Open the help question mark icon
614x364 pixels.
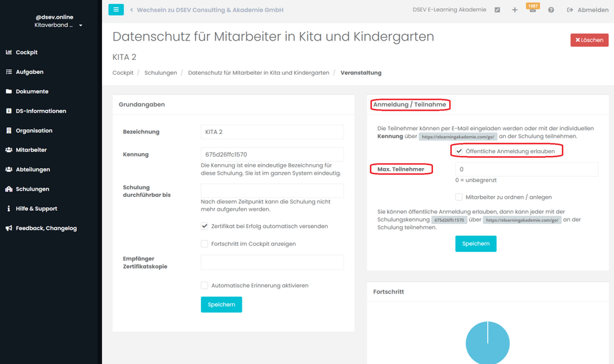click(551, 10)
